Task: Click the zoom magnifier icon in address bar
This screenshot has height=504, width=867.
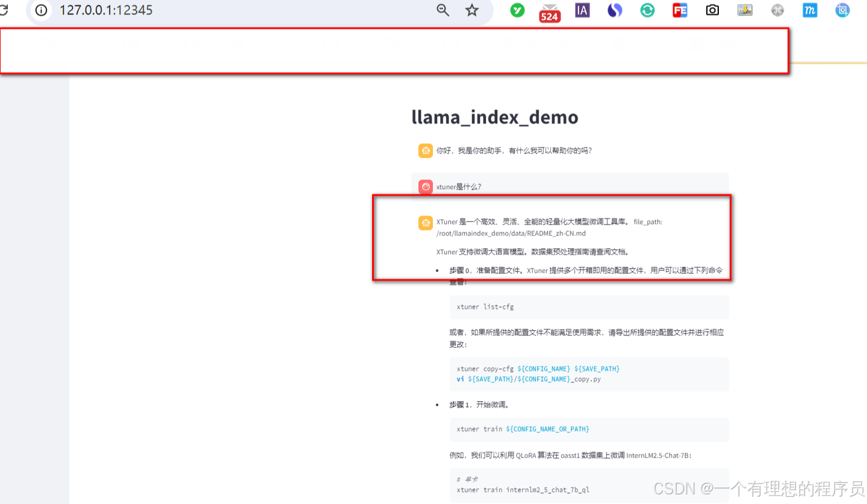Action: click(443, 10)
